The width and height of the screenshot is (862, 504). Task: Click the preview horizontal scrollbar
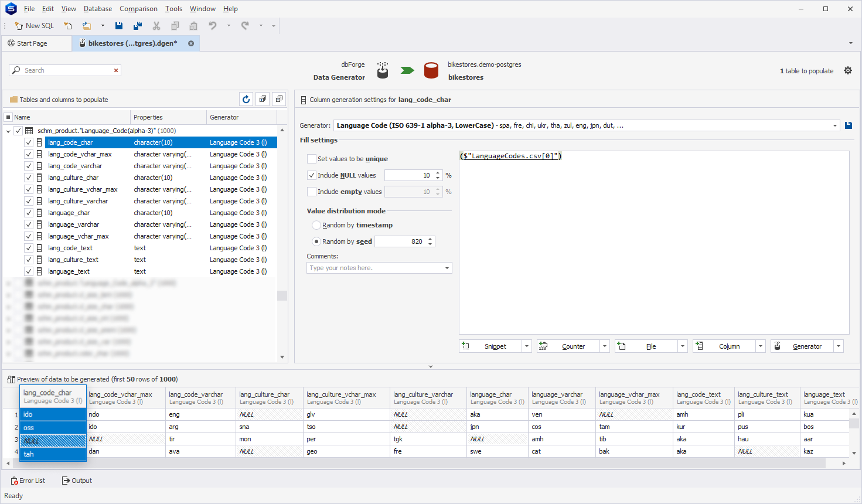coord(418,463)
